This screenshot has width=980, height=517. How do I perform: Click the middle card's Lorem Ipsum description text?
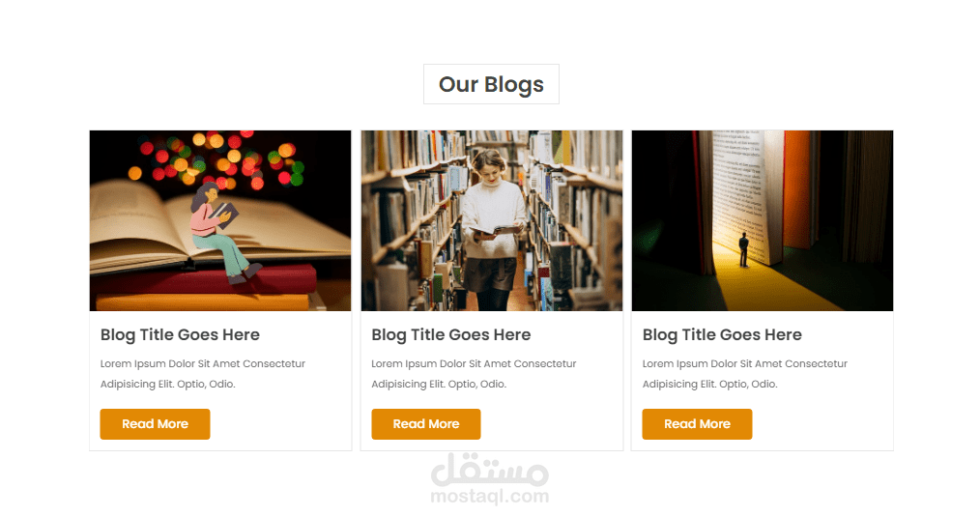[x=474, y=374]
